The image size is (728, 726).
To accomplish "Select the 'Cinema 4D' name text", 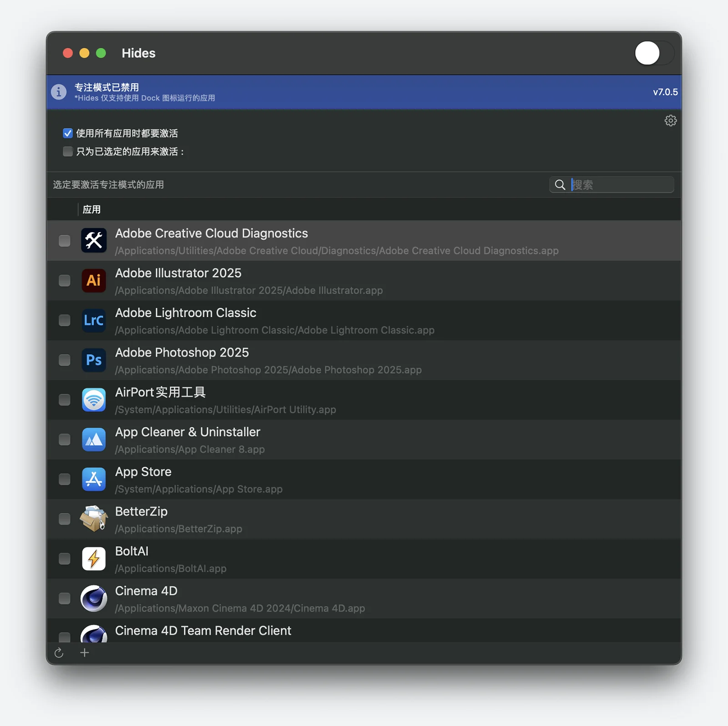I will coord(146,591).
